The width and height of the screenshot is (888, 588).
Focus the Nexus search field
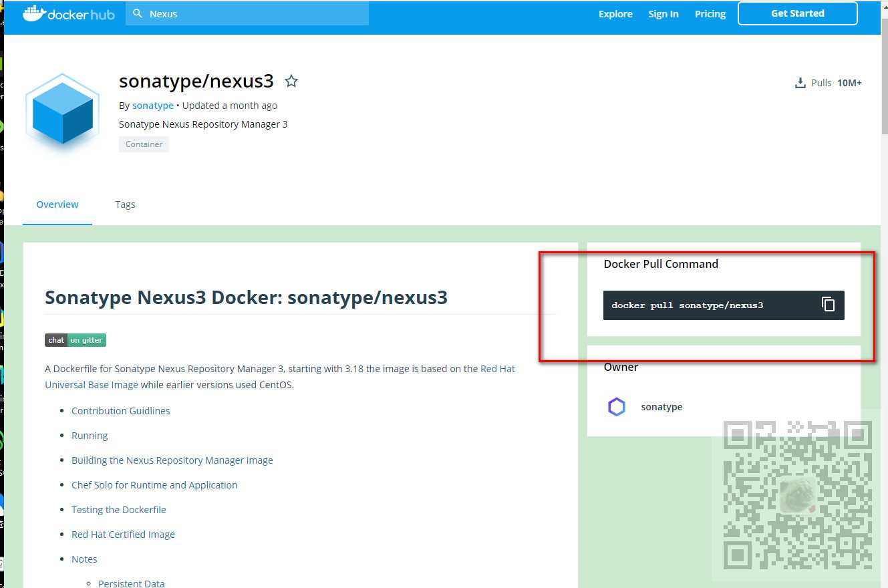click(x=247, y=13)
